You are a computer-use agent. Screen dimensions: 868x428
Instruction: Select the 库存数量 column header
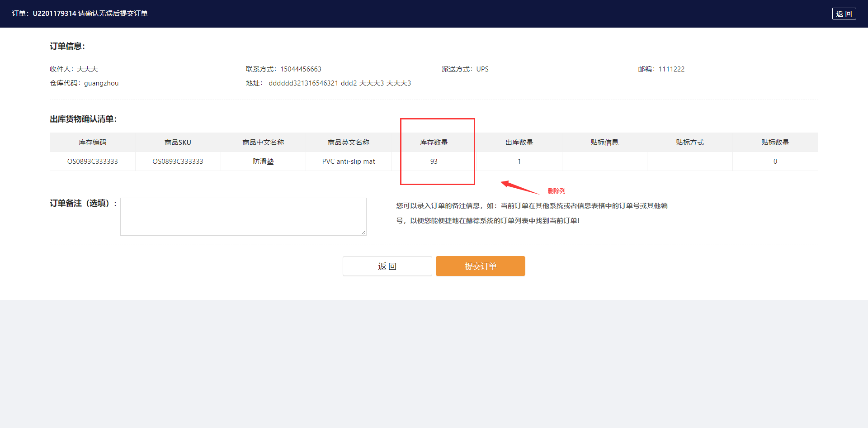pos(434,142)
